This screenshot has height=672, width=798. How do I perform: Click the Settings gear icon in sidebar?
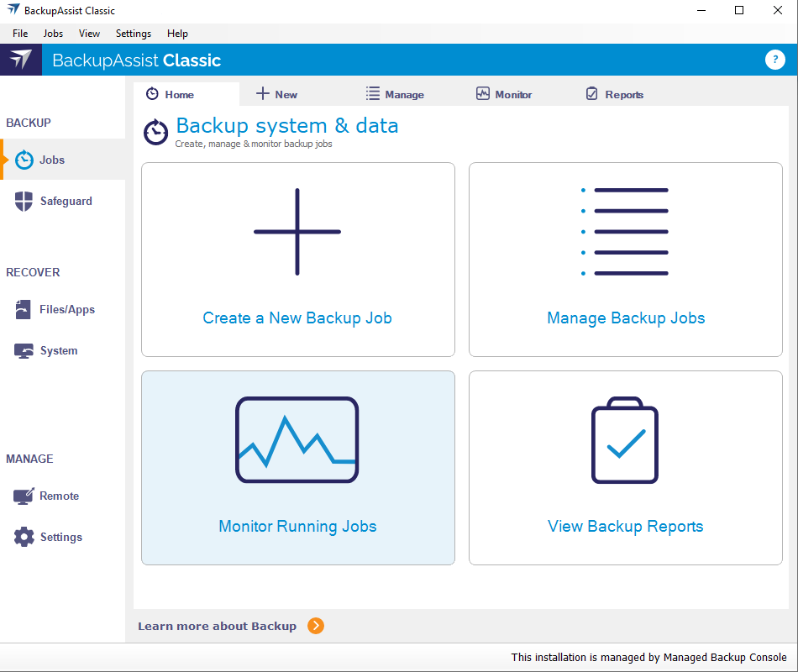[x=24, y=537]
